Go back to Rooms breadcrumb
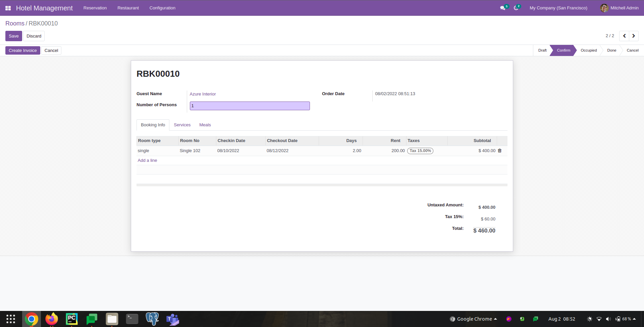The width and height of the screenshot is (644, 327). point(15,23)
